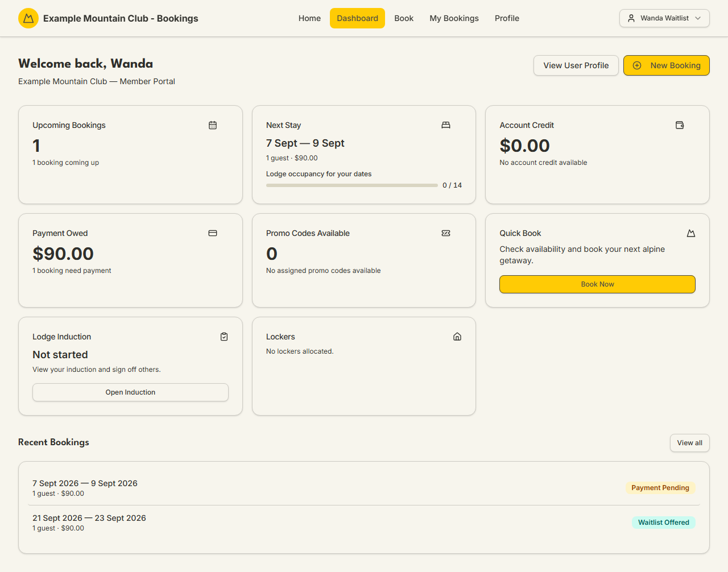Click View all recent bookings

pyautogui.click(x=690, y=443)
